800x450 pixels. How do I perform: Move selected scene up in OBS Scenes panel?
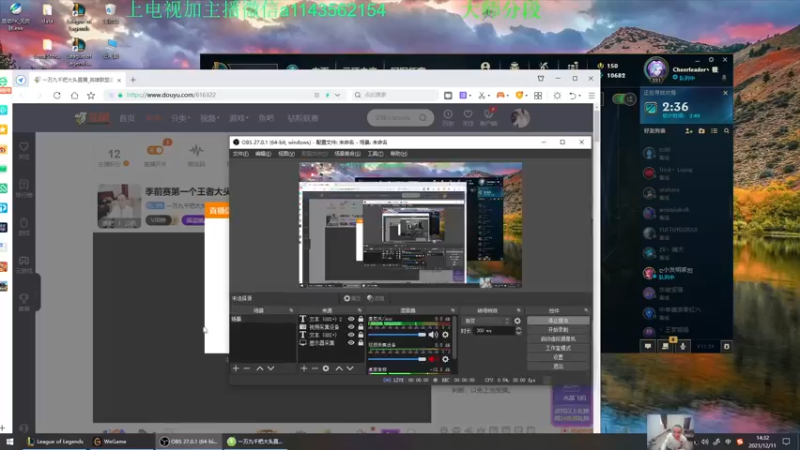point(260,368)
